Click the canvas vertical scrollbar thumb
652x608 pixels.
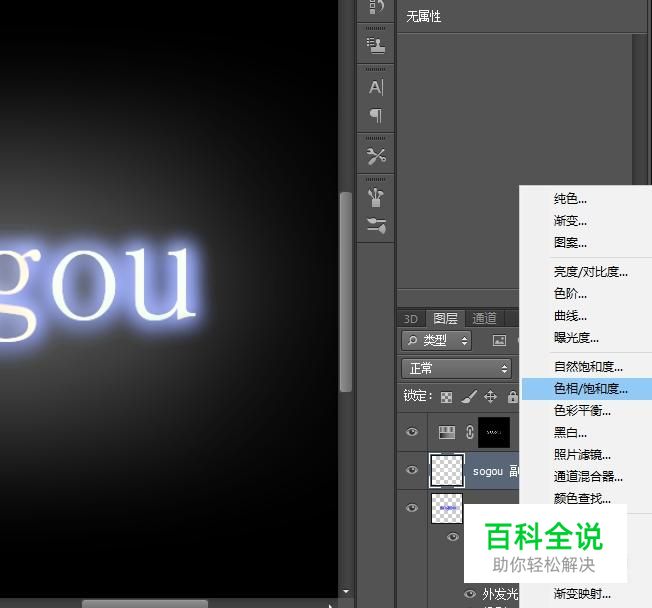346,291
